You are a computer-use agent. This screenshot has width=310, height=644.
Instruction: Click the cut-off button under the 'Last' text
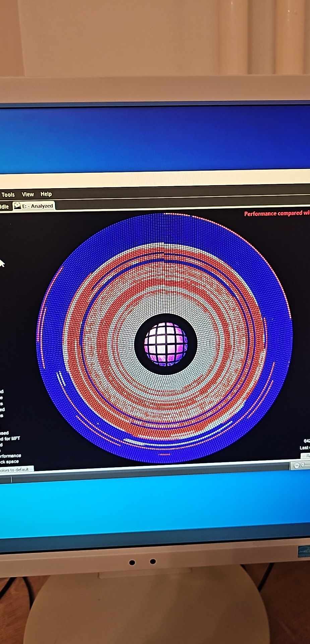tap(306, 456)
